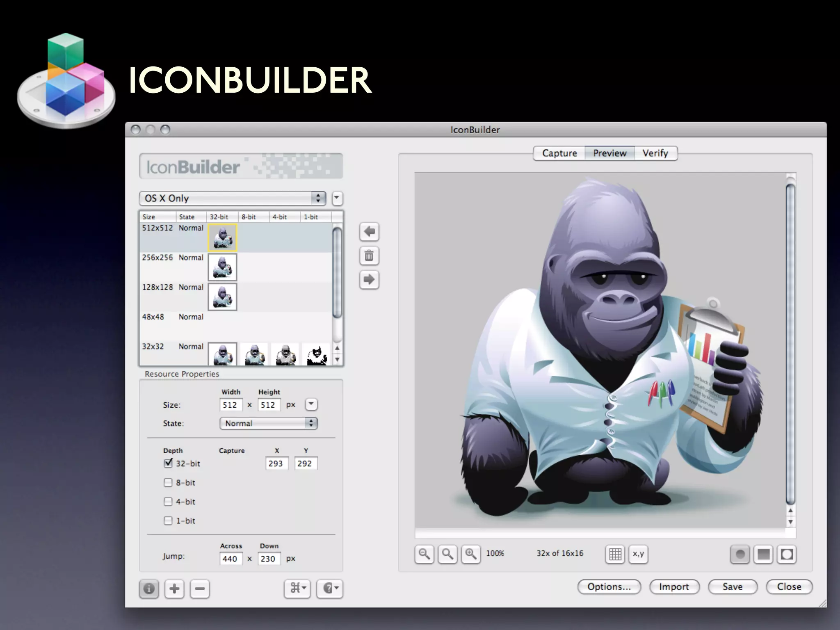The image size is (840, 630).
Task: Click the icon list scroll down arrow
Action: tap(337, 360)
